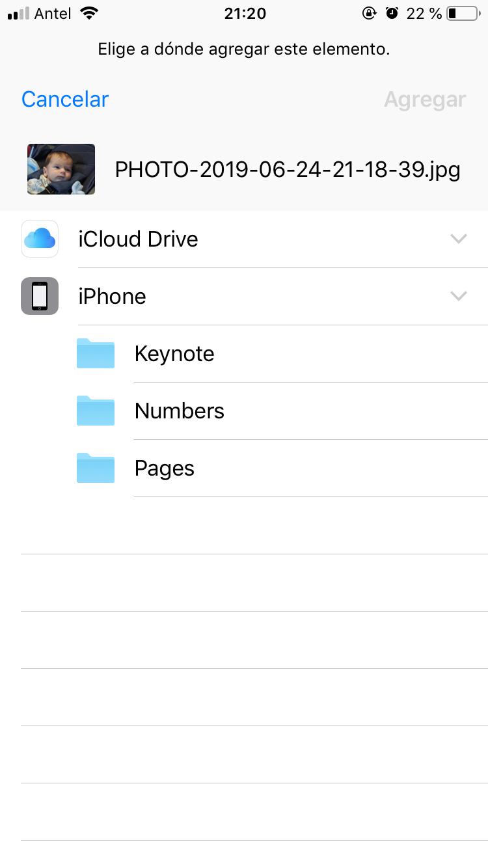
Task: Tap the Pages folder icon
Action: (96, 468)
